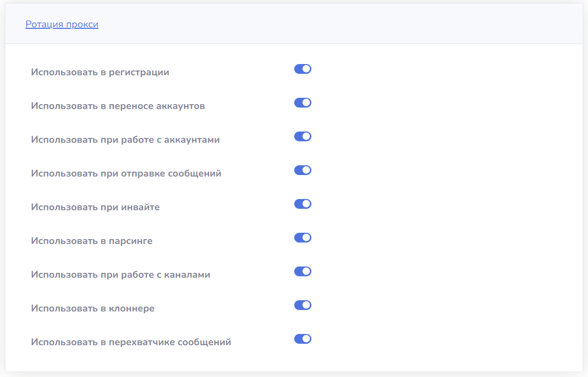Turn off Использовать в перехватчике сообщений toggle

tap(303, 339)
